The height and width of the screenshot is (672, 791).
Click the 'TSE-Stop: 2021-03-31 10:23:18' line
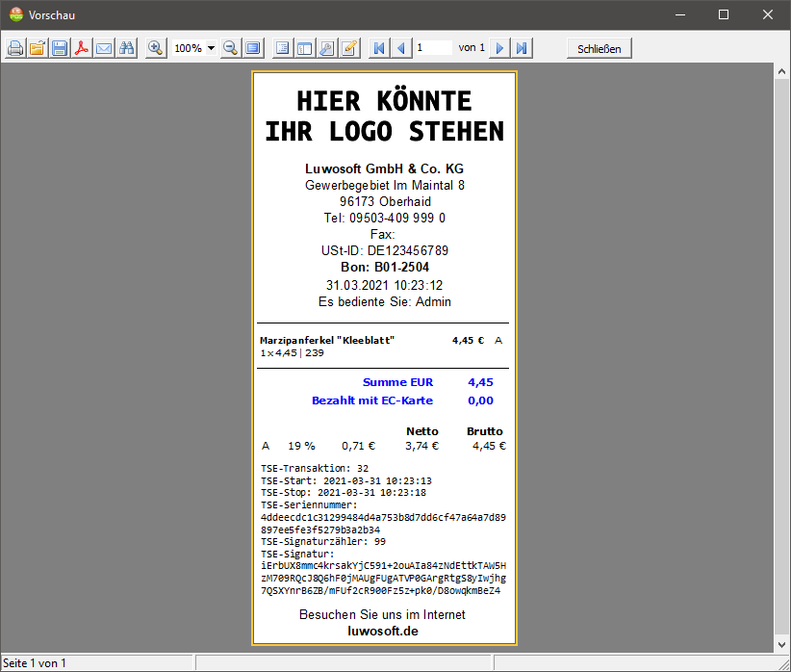(x=344, y=493)
